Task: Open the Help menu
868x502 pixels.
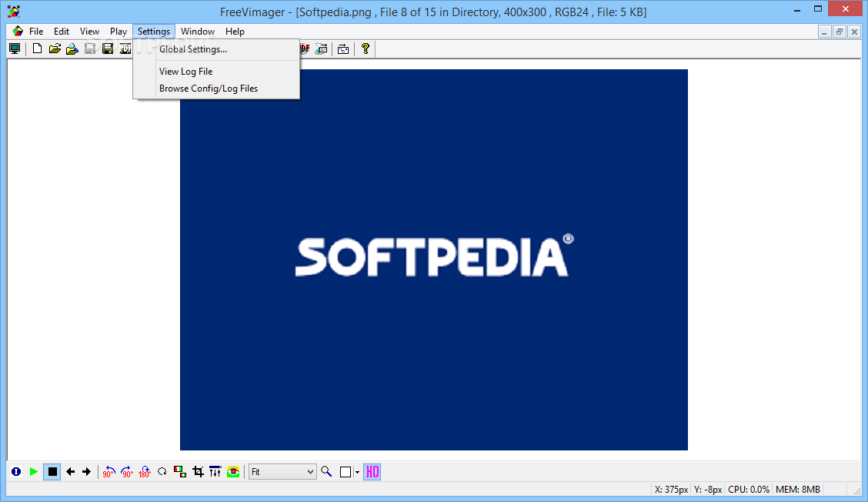Action: (x=235, y=32)
